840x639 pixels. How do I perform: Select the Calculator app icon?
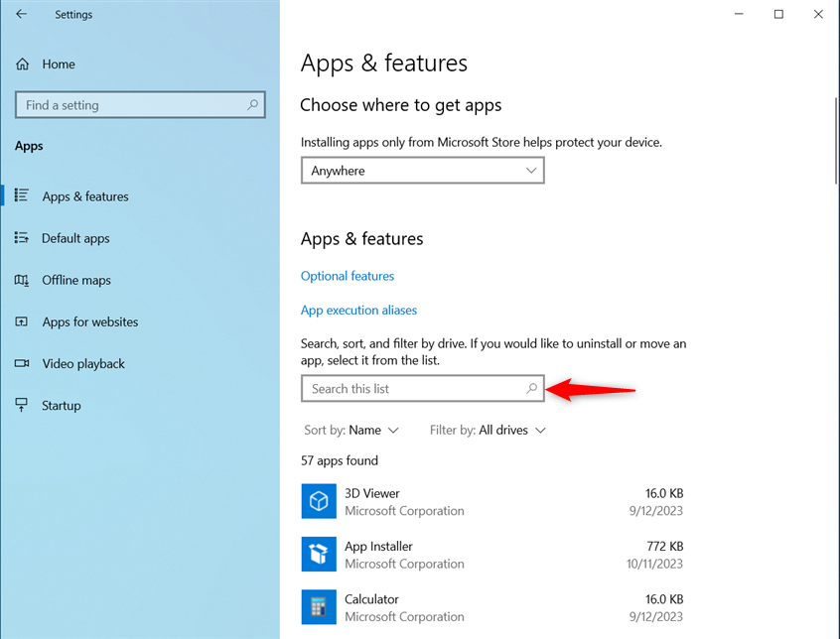[x=319, y=607]
